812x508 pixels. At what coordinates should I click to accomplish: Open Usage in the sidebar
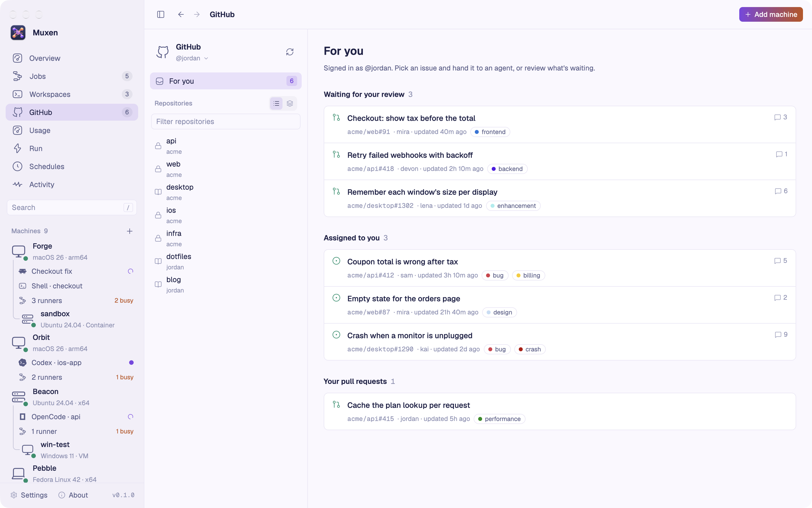click(72, 130)
